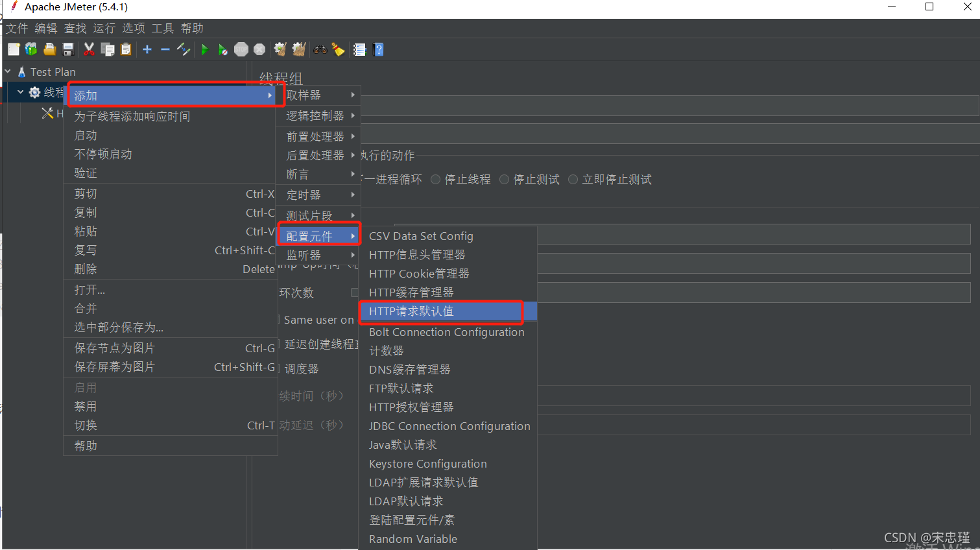The width and height of the screenshot is (980, 550).
Task: Select 配置元件 in the add submenu
Action: pyautogui.click(x=318, y=236)
